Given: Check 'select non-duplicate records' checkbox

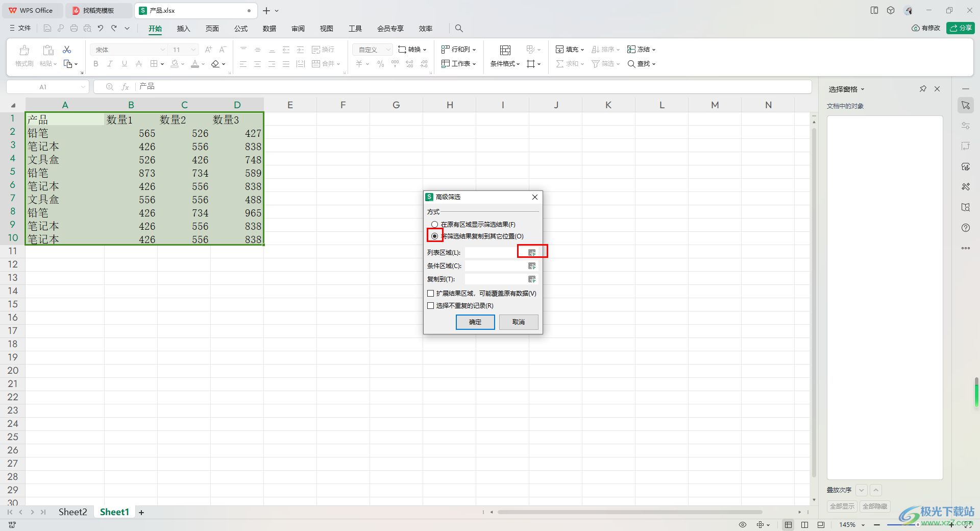Looking at the screenshot, I should 431,306.
